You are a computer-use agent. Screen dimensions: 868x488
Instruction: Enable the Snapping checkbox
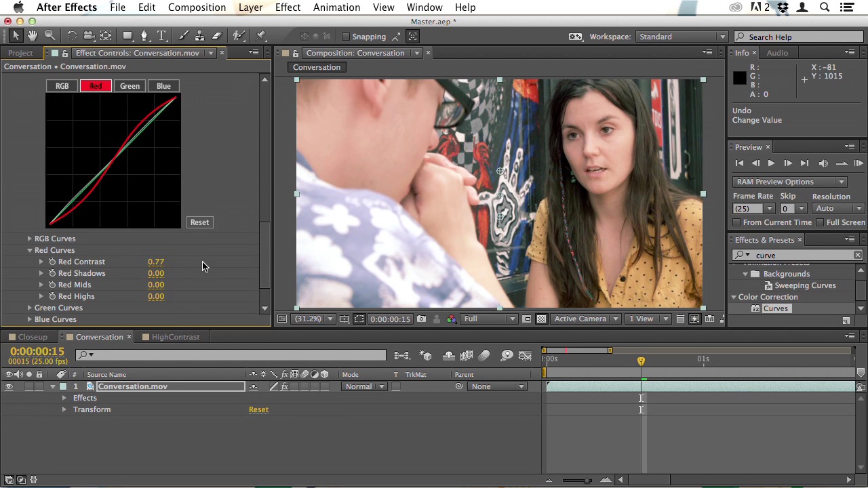[x=346, y=37]
